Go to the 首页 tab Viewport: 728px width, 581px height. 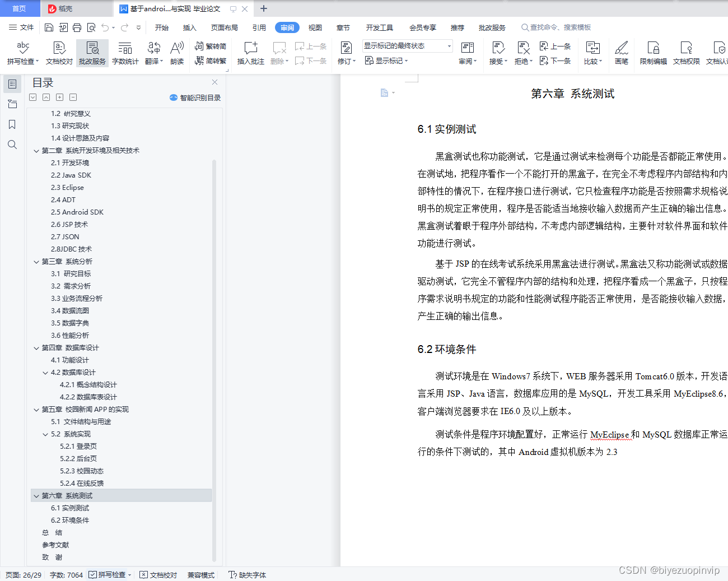[x=20, y=8]
